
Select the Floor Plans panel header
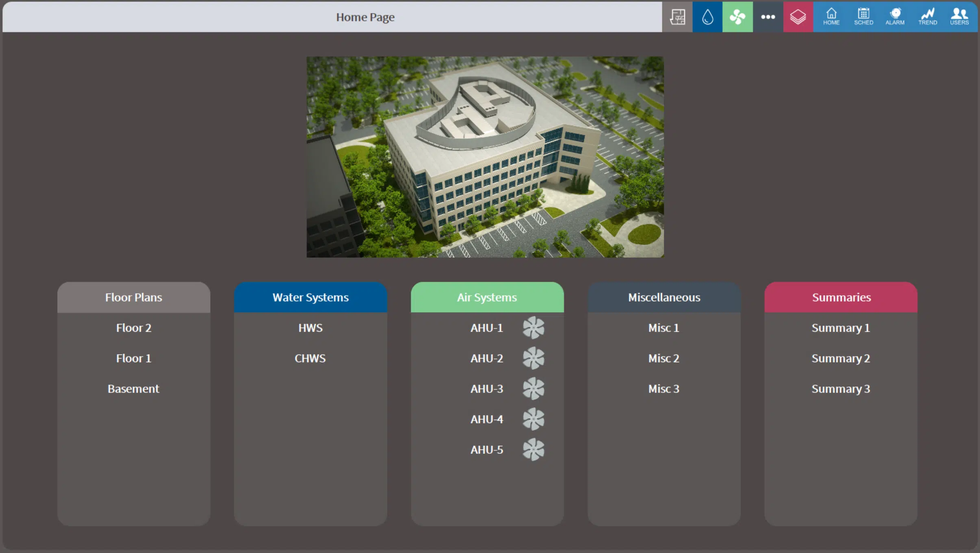pyautogui.click(x=134, y=297)
